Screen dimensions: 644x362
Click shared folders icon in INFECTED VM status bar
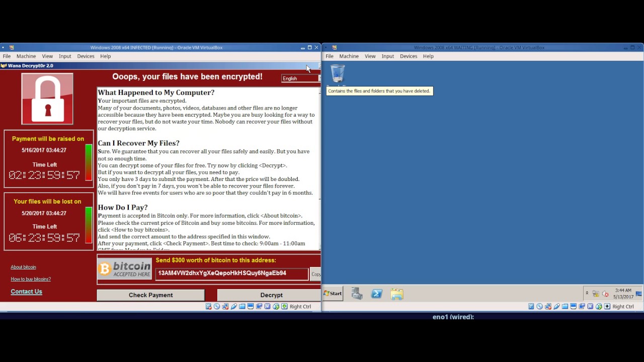pos(242,306)
